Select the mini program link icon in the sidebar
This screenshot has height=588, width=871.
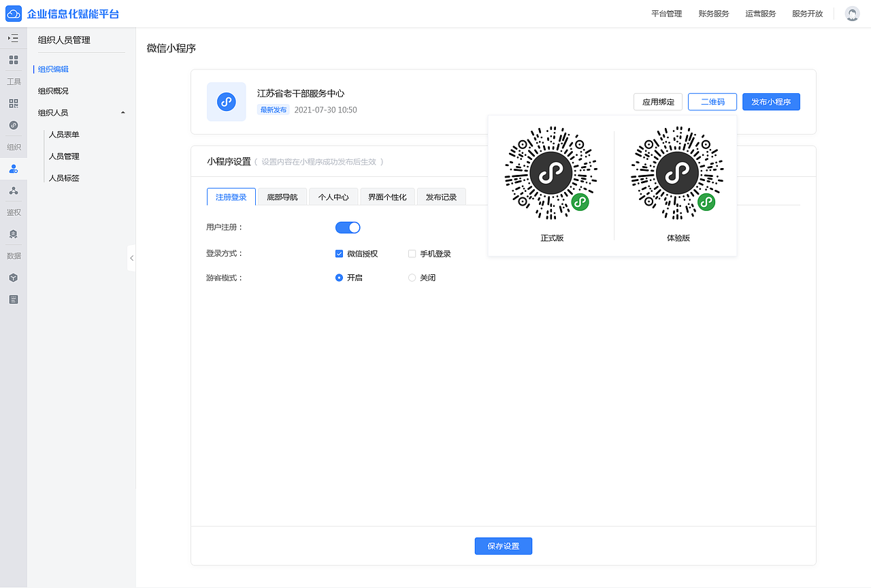click(14, 125)
